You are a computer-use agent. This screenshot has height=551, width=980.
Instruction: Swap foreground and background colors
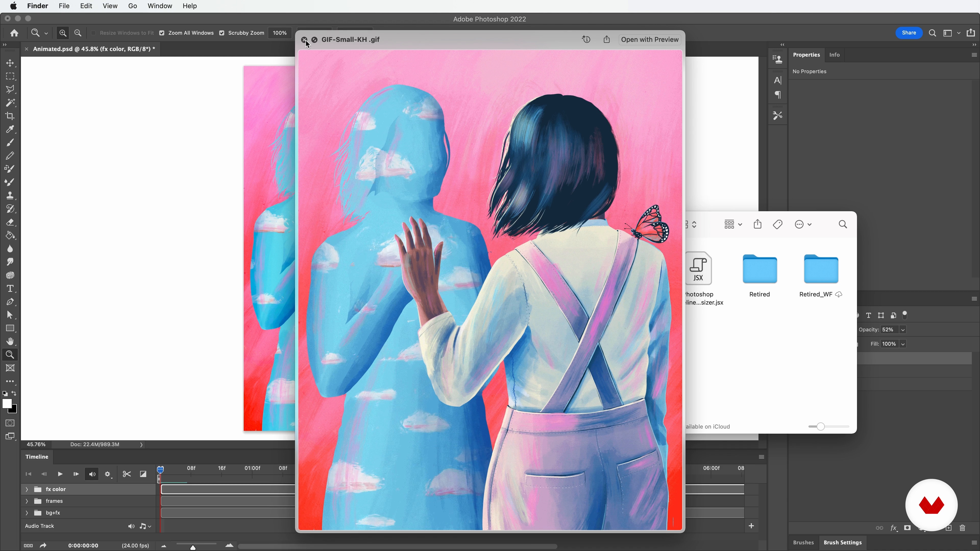click(x=14, y=394)
